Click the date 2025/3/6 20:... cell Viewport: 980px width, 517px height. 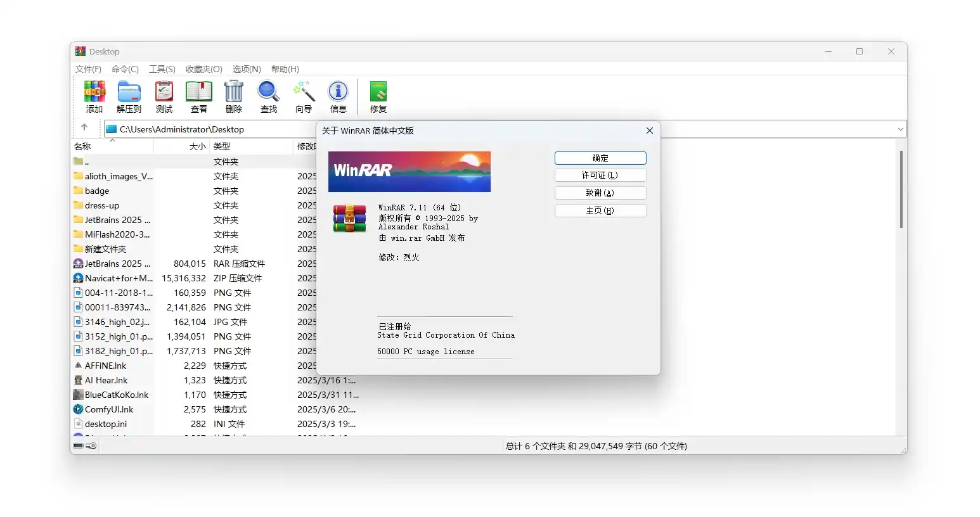pyautogui.click(x=326, y=409)
